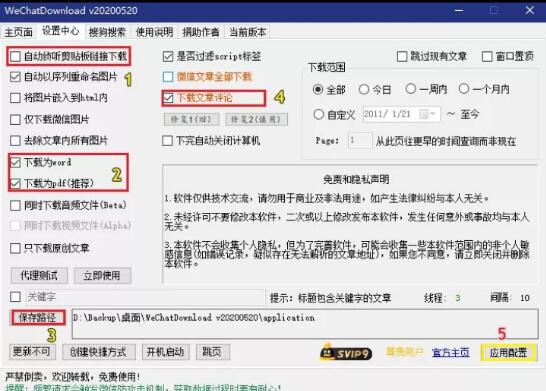The height and width of the screenshot is (391, 546).
Task: Select 自定义 date range option
Action: point(319,114)
